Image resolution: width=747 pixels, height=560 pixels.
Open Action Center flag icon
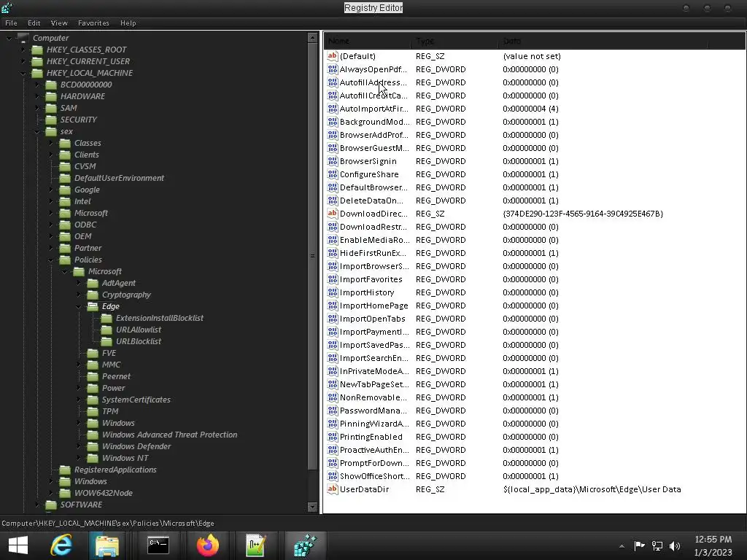639,545
